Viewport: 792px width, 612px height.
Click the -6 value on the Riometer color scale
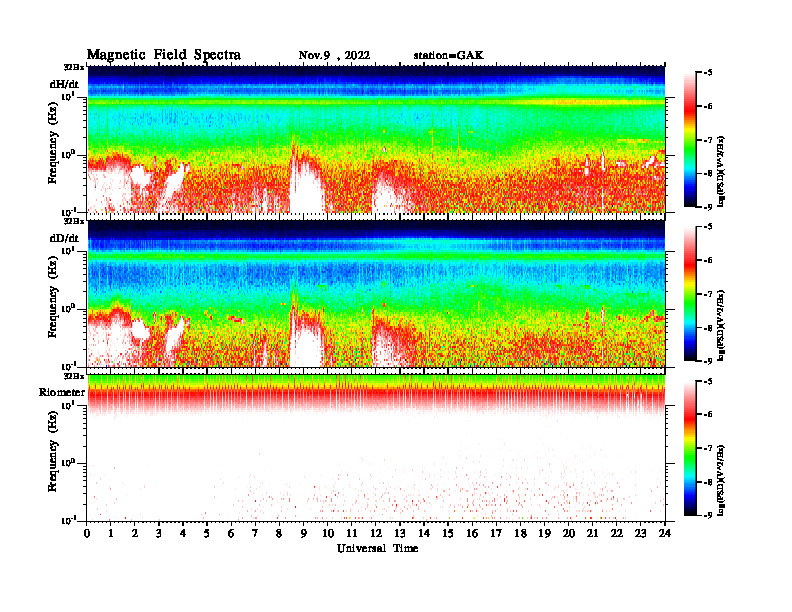click(708, 415)
